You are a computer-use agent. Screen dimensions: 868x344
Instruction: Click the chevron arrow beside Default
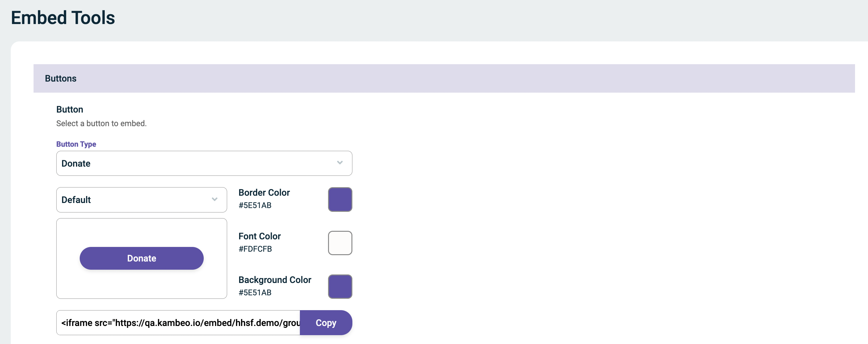click(215, 200)
